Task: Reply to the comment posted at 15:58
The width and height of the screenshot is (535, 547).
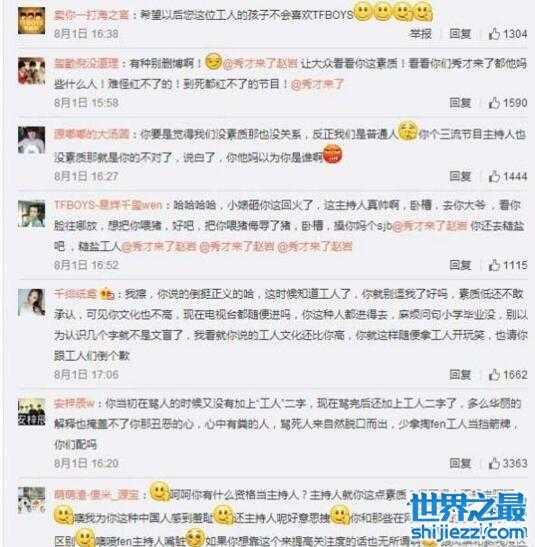Action: 460,103
